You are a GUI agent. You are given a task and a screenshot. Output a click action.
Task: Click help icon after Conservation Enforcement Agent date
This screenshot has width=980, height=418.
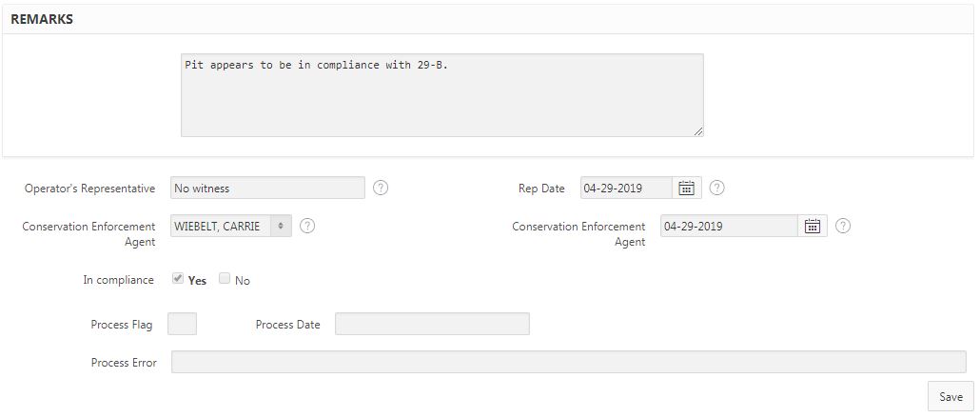[842, 226]
